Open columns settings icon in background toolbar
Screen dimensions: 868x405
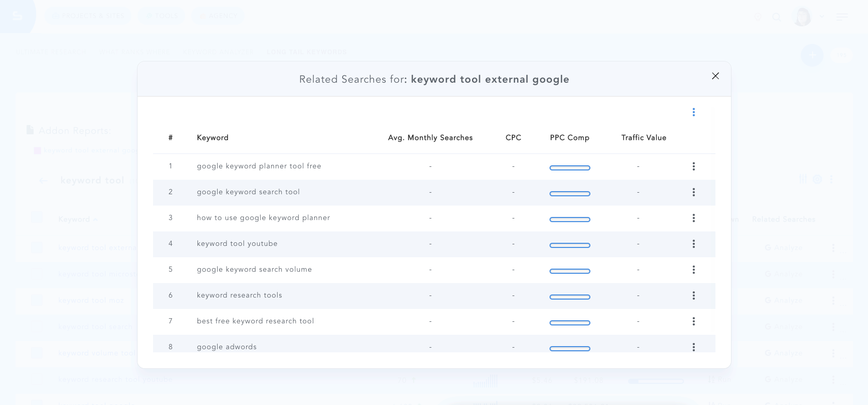point(803,179)
